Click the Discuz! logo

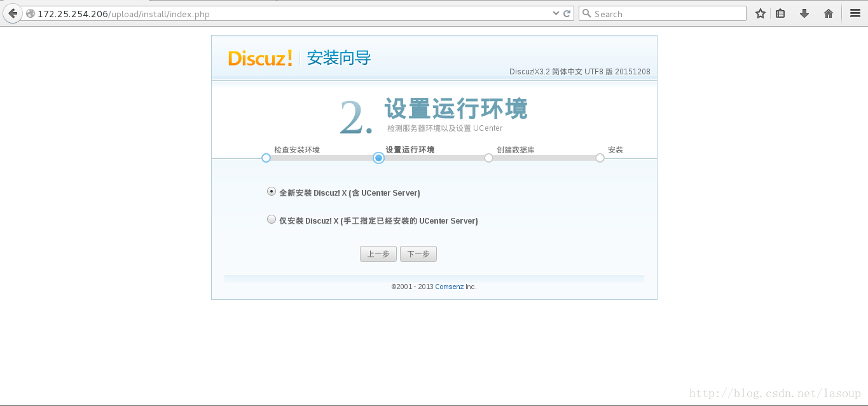pyautogui.click(x=261, y=58)
